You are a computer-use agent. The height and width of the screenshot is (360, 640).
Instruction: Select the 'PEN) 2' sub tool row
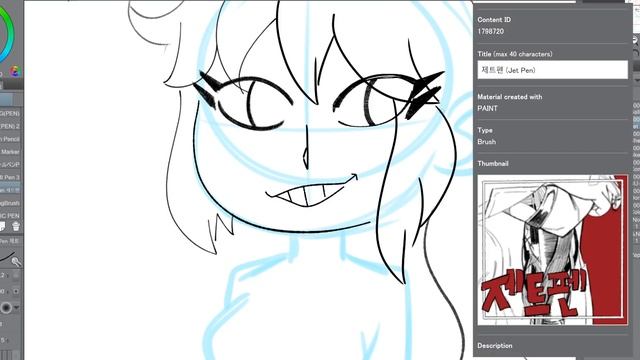coord(10,127)
